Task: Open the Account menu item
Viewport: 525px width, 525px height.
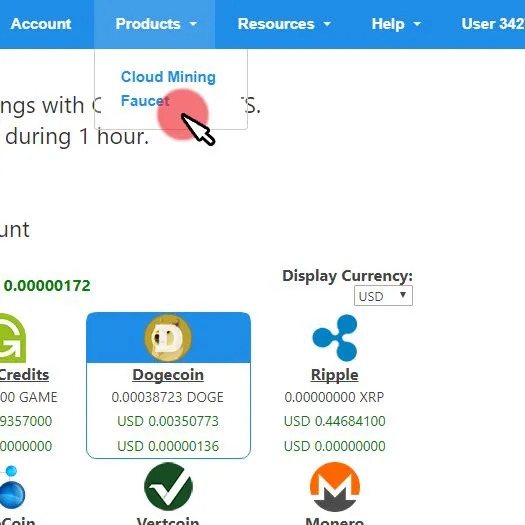Action: (41, 24)
